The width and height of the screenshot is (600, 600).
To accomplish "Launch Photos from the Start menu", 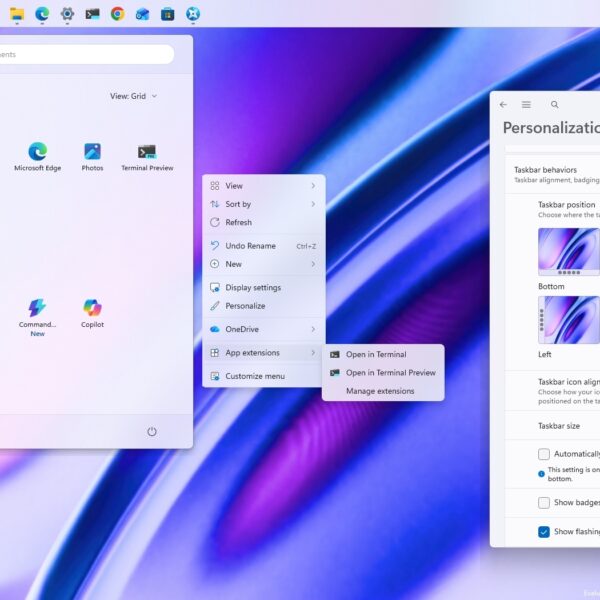I will [92, 156].
